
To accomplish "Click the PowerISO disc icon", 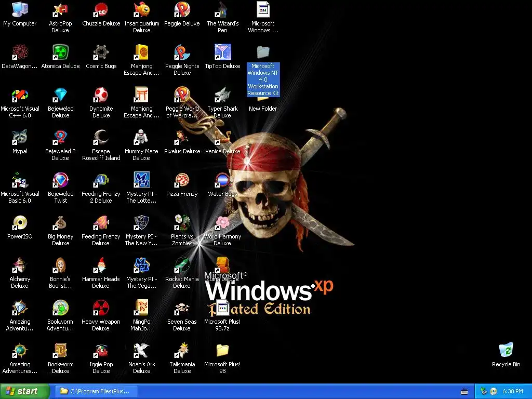I will click(x=20, y=223).
